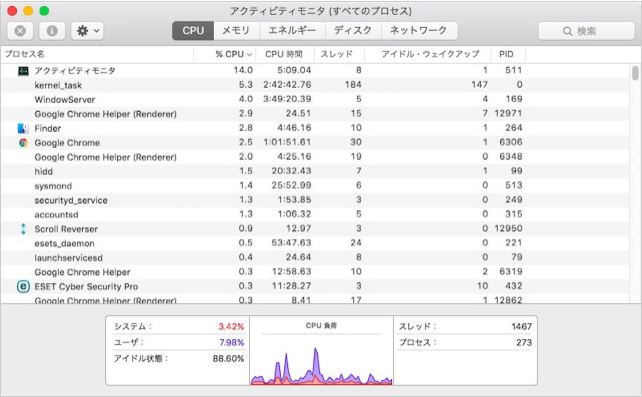Click CPU time 2:42:42.76

tap(287, 85)
